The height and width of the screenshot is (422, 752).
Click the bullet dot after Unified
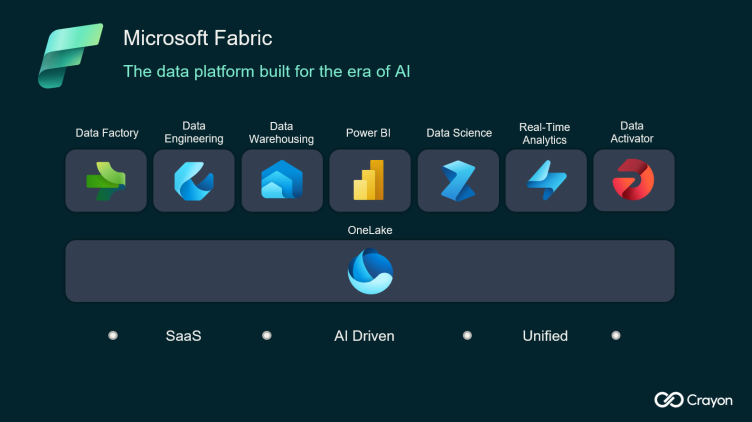(x=616, y=336)
